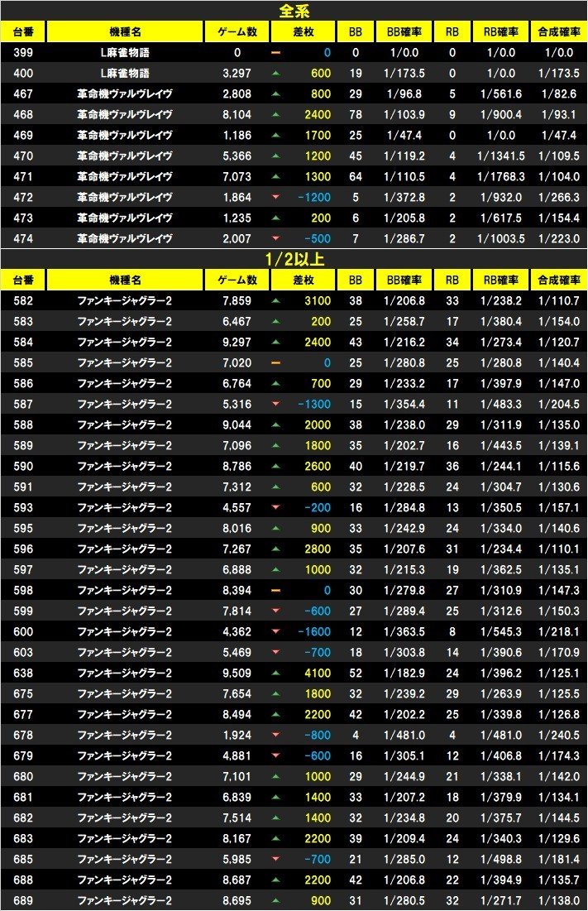This screenshot has width=588, height=911.
Task: Click machine number 590
Action: coord(23,467)
